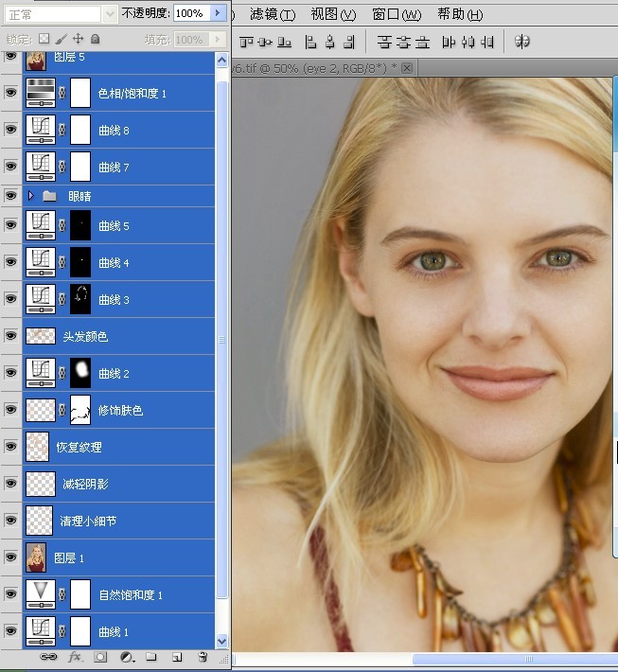This screenshot has width=618, height=672.
Task: Toggle visibility of 眼睛 group
Action: point(10,195)
